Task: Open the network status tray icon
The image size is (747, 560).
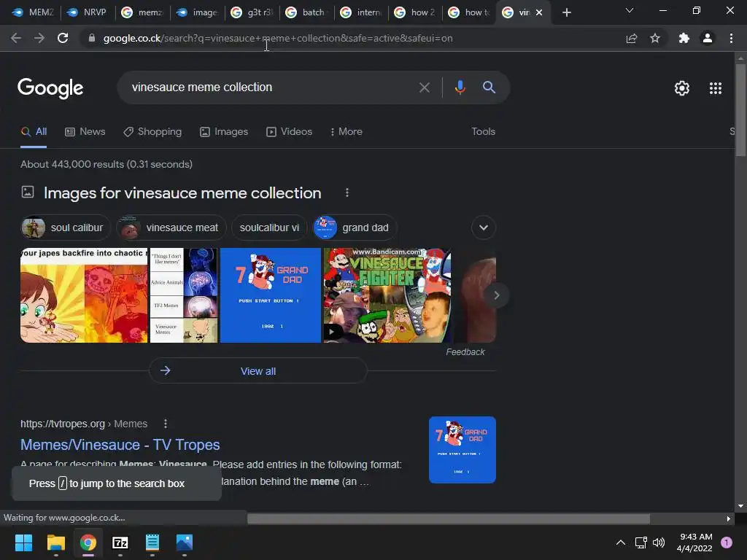Action: point(640,542)
